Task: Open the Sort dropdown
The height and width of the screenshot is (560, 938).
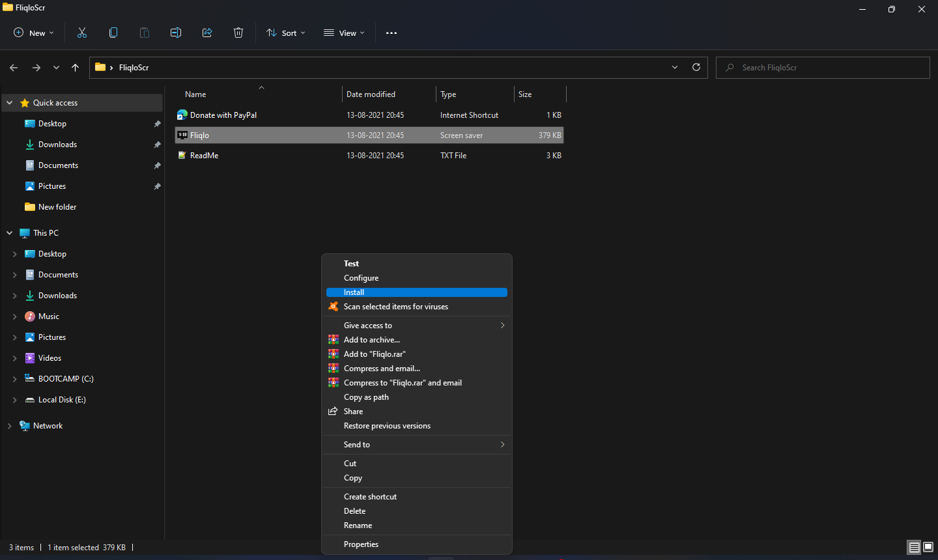Action: pyautogui.click(x=286, y=33)
